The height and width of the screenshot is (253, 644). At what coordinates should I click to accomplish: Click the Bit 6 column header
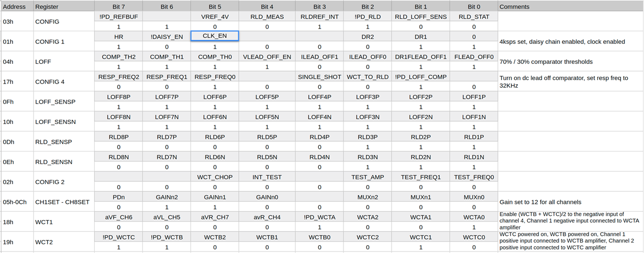coord(166,7)
